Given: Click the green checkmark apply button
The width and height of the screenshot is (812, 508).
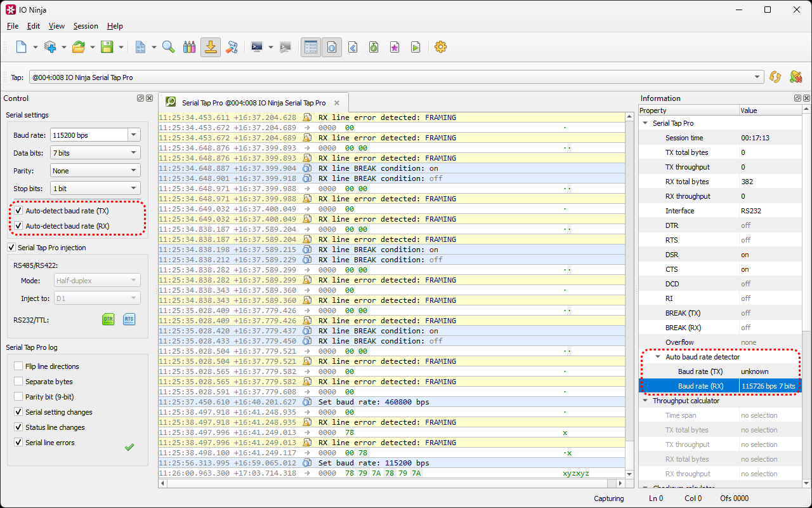Looking at the screenshot, I should pyautogui.click(x=129, y=447).
